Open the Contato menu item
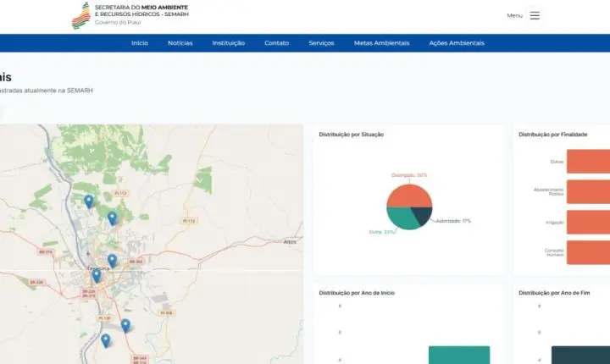The image size is (610, 364). (276, 43)
